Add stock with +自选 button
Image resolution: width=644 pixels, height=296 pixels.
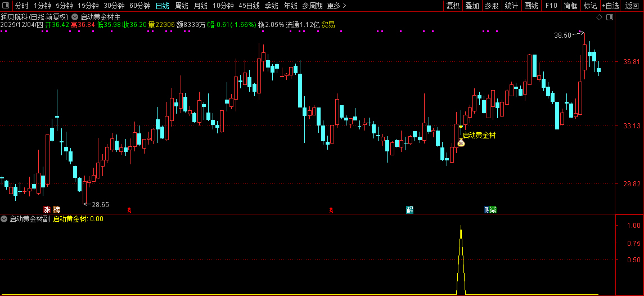tap(611, 6)
